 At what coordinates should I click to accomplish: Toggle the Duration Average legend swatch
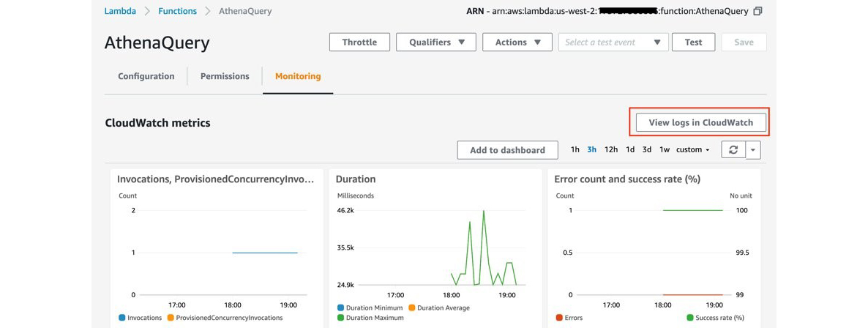412,307
